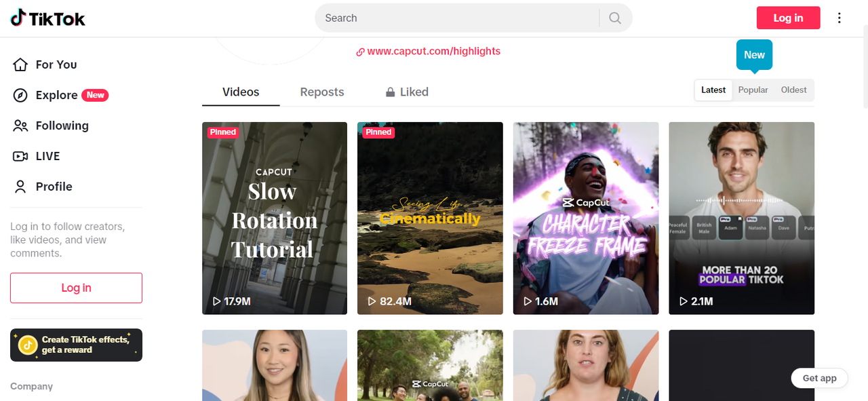Click the 2.1M view count
Screen dimensions: 868x401
click(x=702, y=301)
